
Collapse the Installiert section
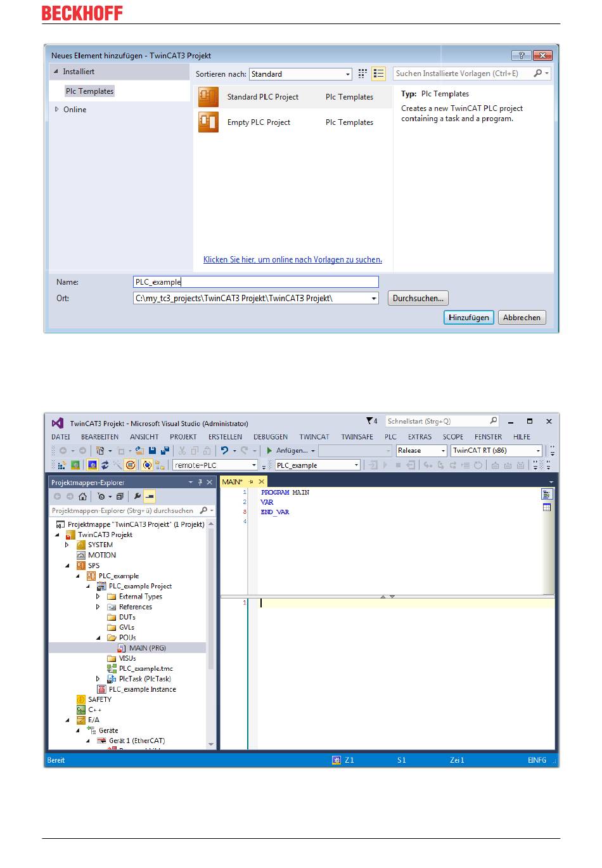[x=56, y=72]
